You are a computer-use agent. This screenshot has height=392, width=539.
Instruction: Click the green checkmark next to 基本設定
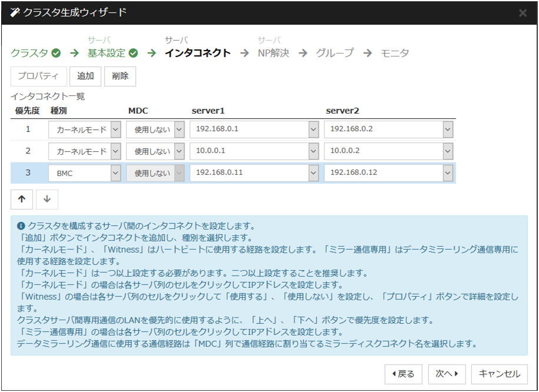click(134, 53)
